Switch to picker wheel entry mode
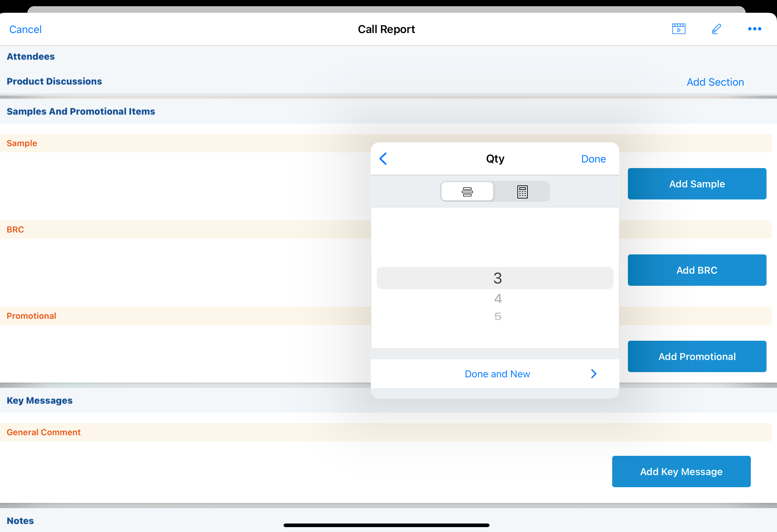The height and width of the screenshot is (532, 777). (467, 192)
